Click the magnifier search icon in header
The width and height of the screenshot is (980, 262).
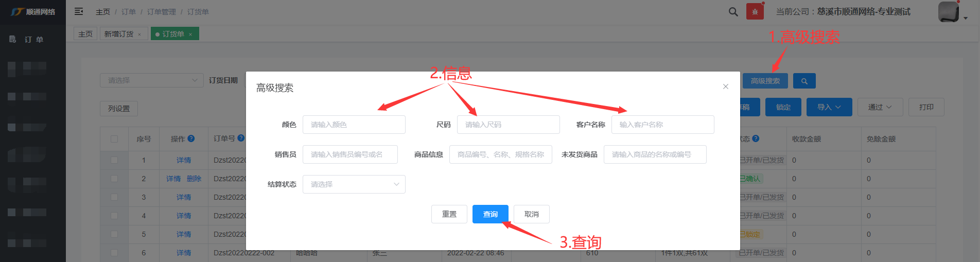coord(733,12)
